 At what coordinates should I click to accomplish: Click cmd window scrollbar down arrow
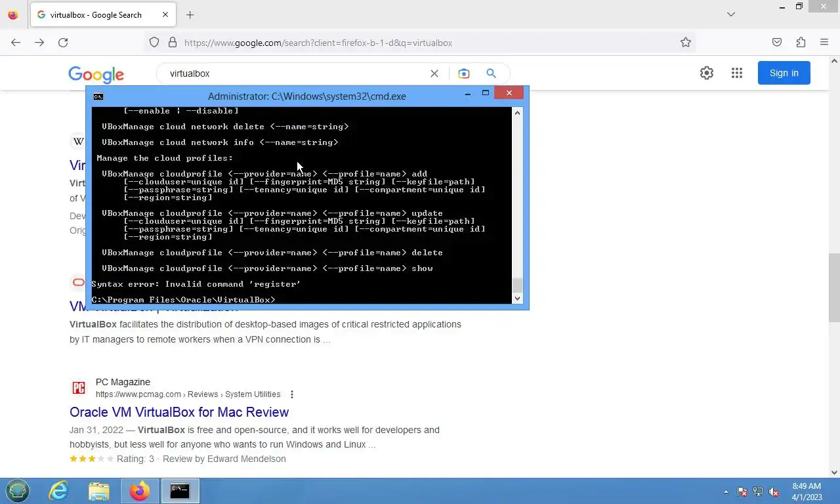pos(517,298)
